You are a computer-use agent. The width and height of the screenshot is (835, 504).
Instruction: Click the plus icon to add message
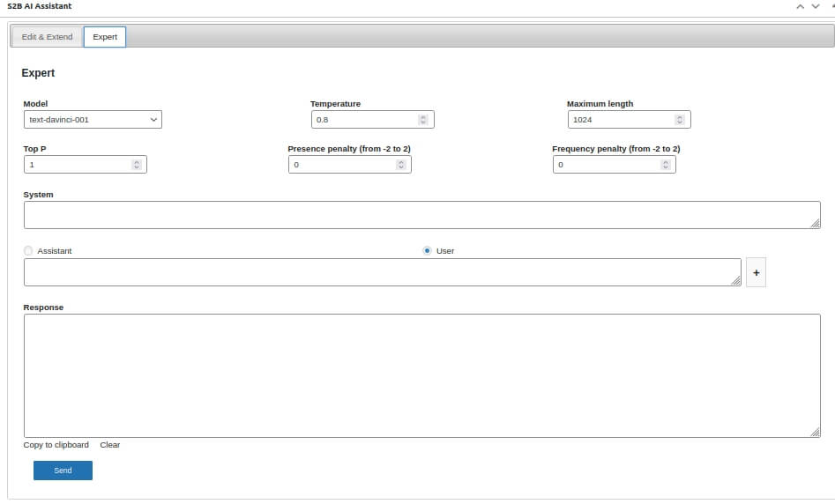click(x=756, y=273)
